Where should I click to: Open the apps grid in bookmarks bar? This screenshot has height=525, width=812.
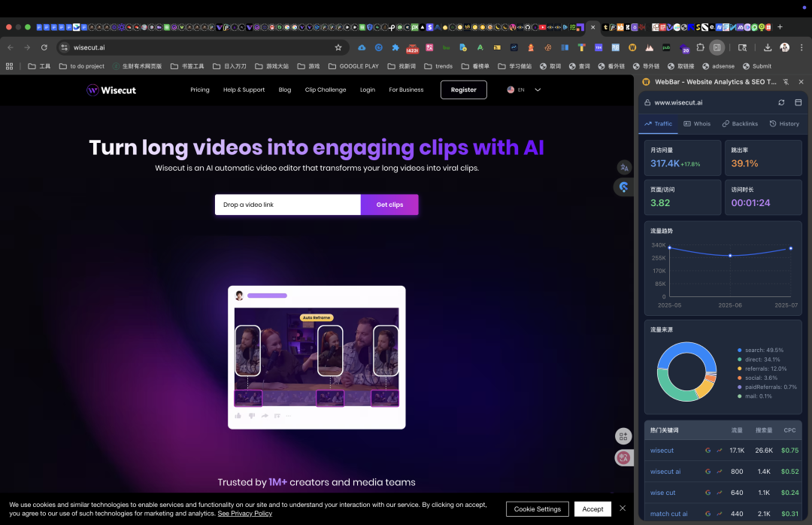click(x=9, y=66)
